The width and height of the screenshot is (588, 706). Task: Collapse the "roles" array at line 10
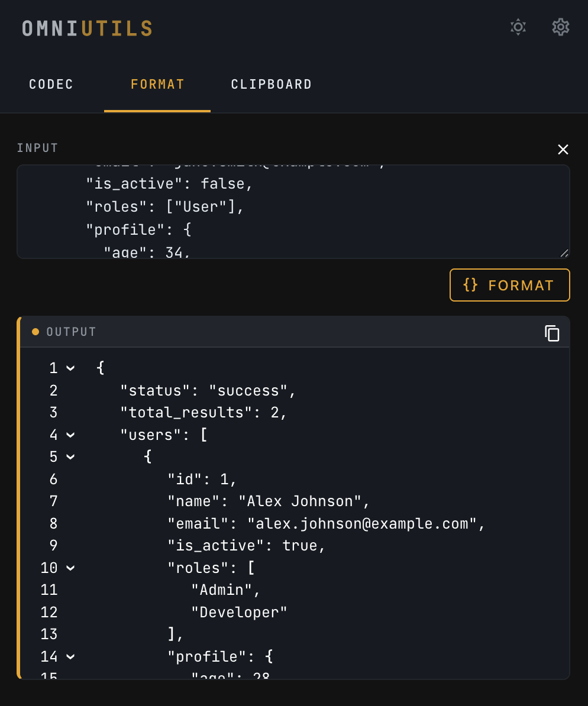point(70,568)
